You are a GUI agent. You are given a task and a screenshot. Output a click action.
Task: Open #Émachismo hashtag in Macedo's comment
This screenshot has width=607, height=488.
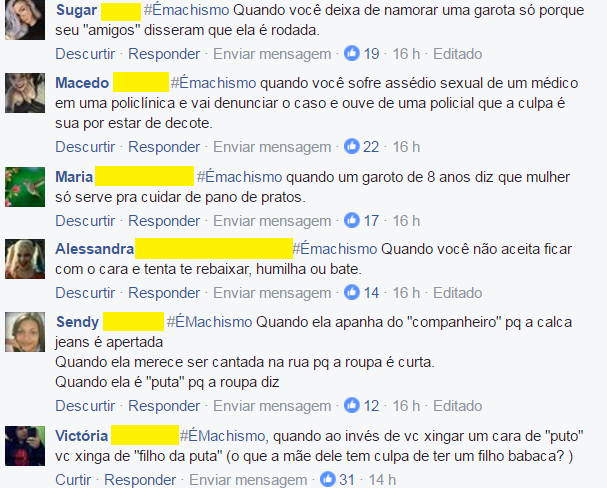[213, 83]
